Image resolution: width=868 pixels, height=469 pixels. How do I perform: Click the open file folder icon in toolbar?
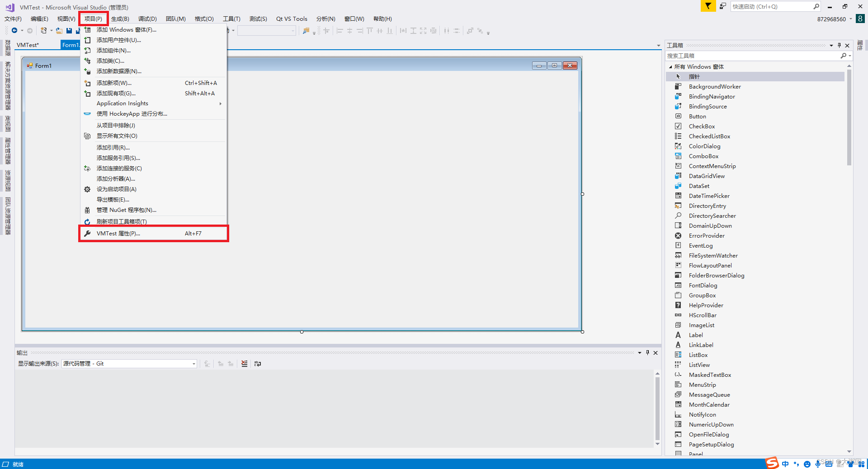59,31
